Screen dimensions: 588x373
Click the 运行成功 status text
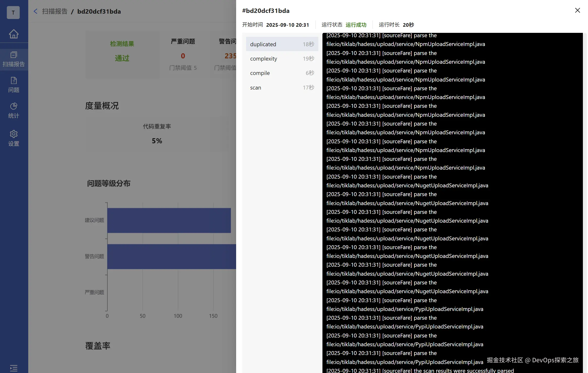click(x=356, y=25)
